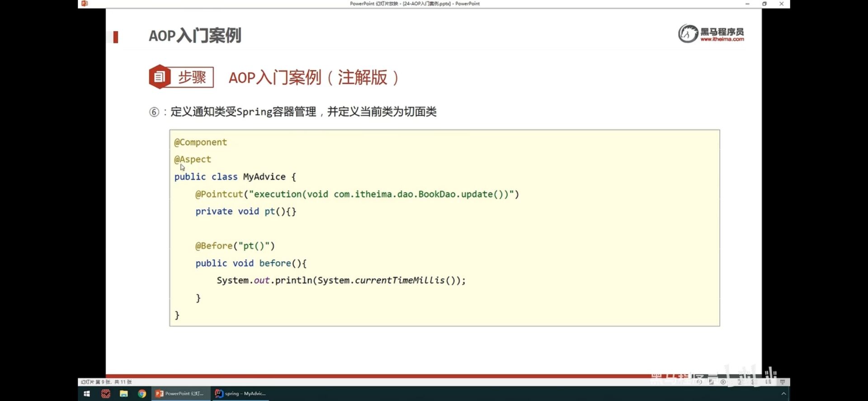Click the itheima horse logo
This screenshot has width=868, height=401.
(x=688, y=33)
